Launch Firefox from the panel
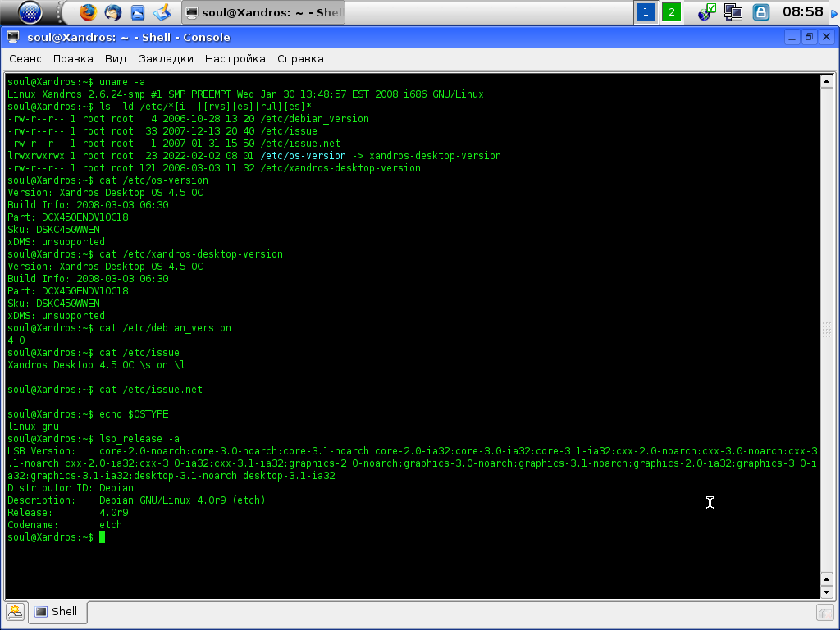 pyautogui.click(x=88, y=11)
